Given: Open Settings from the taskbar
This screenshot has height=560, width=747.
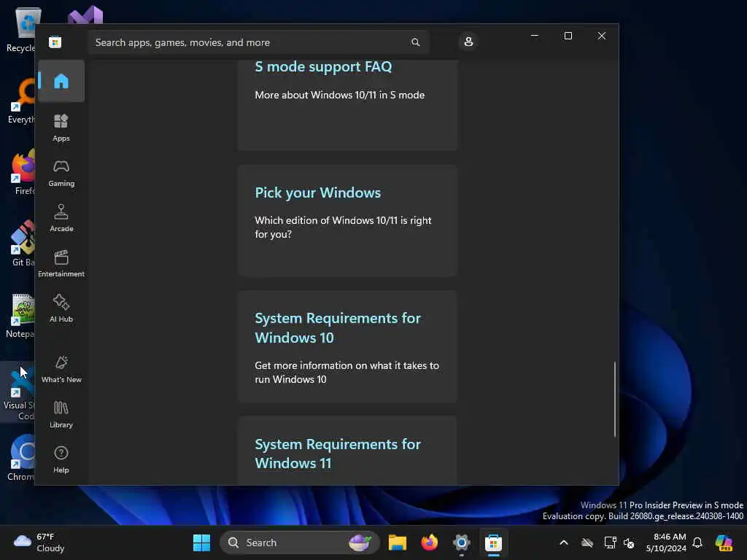Looking at the screenshot, I should point(461,542).
